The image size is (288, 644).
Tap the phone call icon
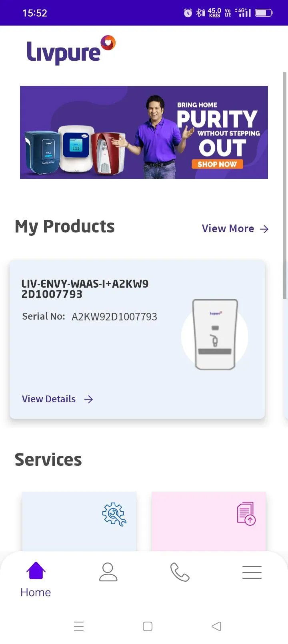pyautogui.click(x=180, y=572)
